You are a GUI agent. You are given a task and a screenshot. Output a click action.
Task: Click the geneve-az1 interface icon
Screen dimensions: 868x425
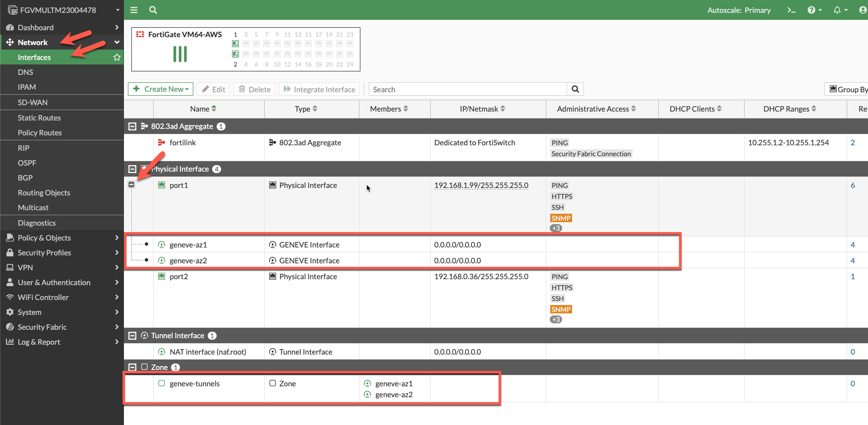[162, 244]
